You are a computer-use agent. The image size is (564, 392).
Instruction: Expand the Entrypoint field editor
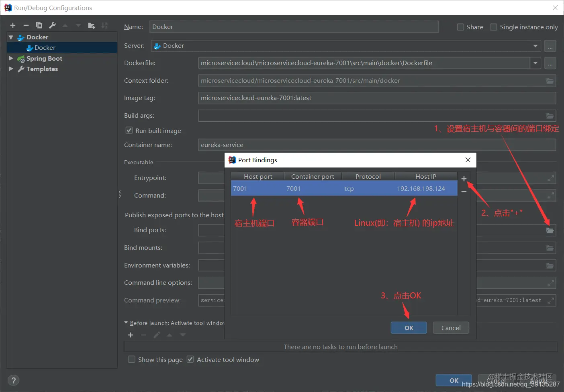551,178
